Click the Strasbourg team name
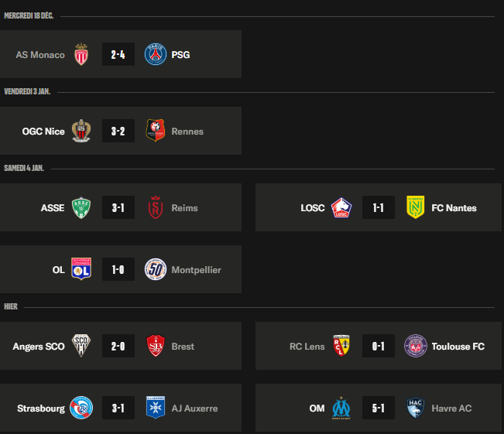This screenshot has height=434, width=504. [x=41, y=408]
